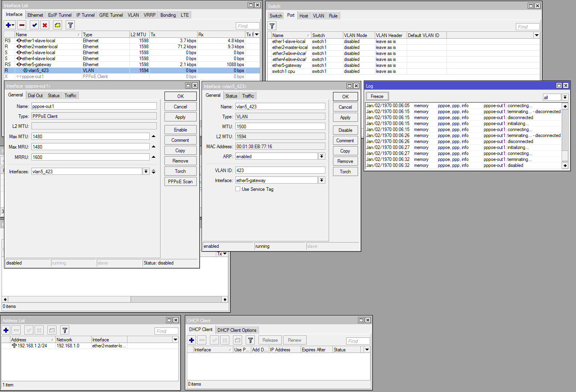Click the red X disable icon in Interface List
The height and width of the screenshot is (392, 576).
(x=45, y=25)
